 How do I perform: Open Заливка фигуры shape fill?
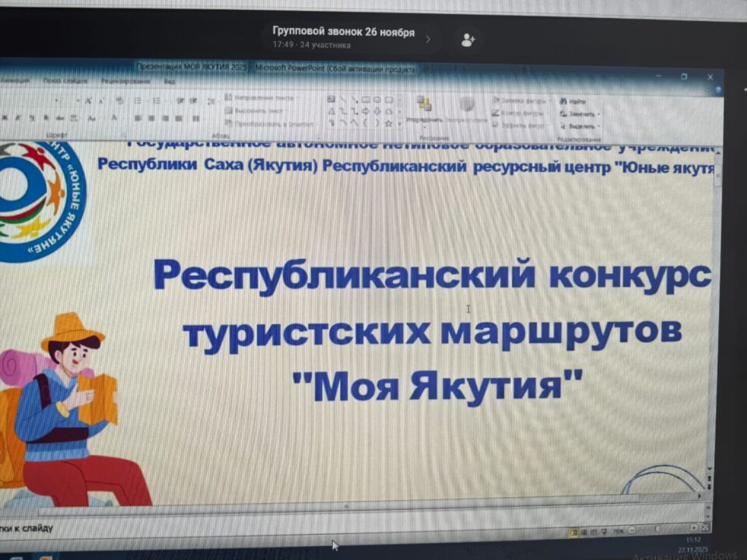coord(521,101)
